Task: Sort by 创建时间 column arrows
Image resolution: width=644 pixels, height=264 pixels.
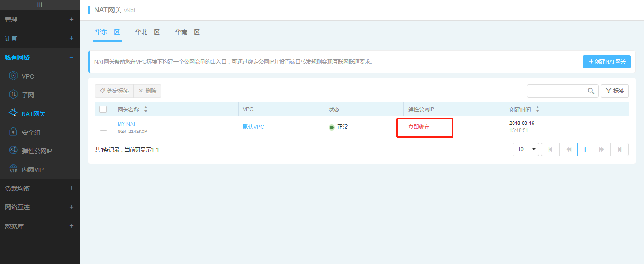Action: tap(537, 109)
